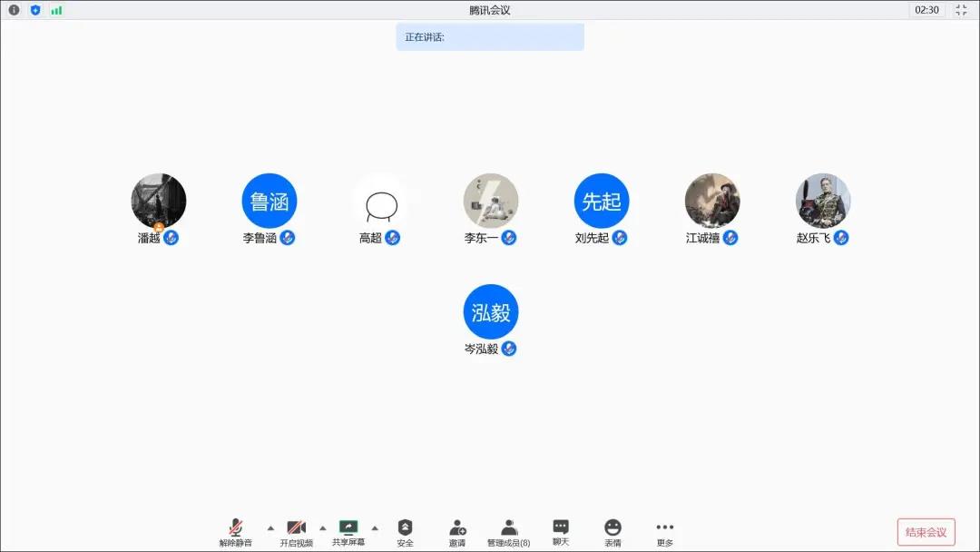Click the End Meeting (结束会议) button
The height and width of the screenshot is (552, 980).
pos(926,532)
